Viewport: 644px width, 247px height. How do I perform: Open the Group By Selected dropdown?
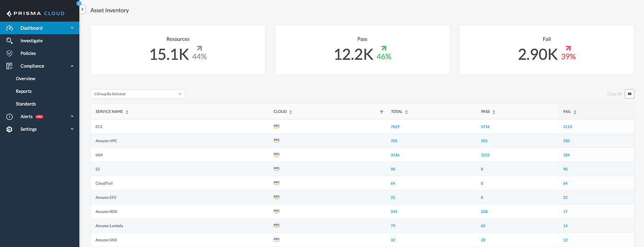click(x=138, y=94)
